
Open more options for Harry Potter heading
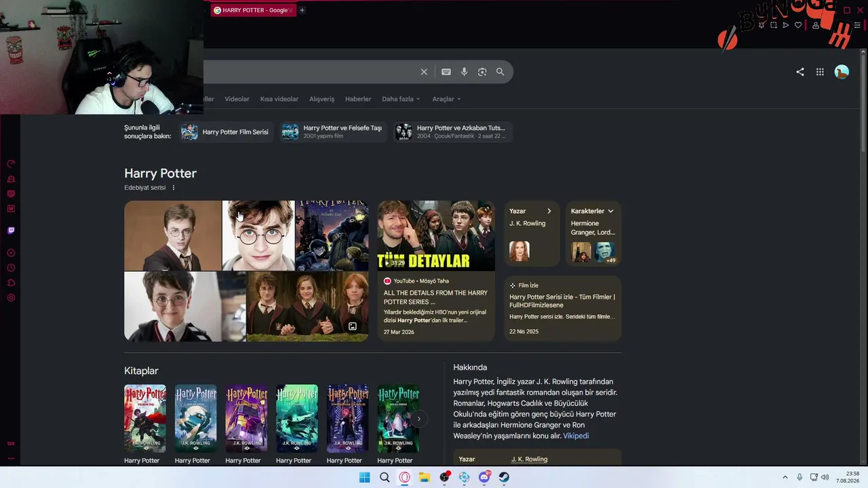click(x=174, y=188)
